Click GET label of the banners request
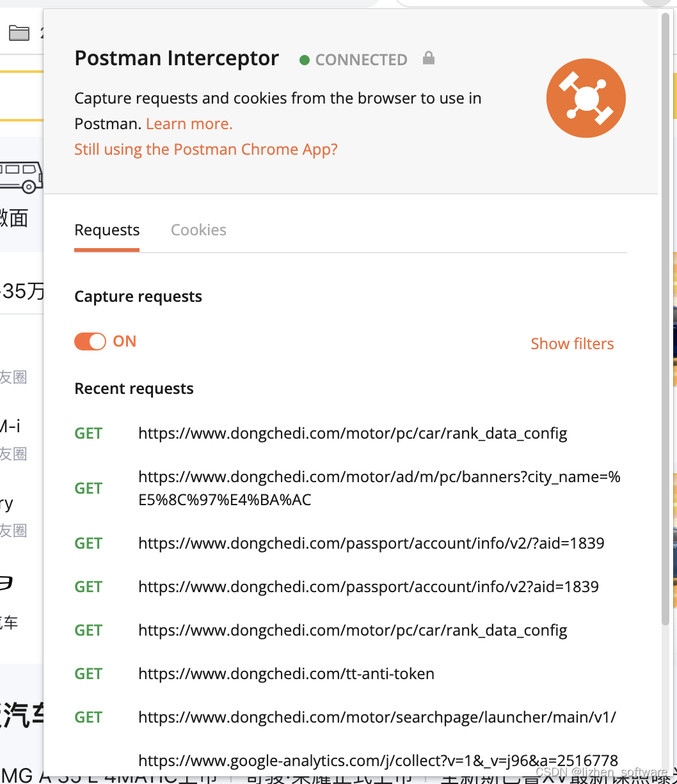The height and width of the screenshot is (784, 677). (x=88, y=489)
